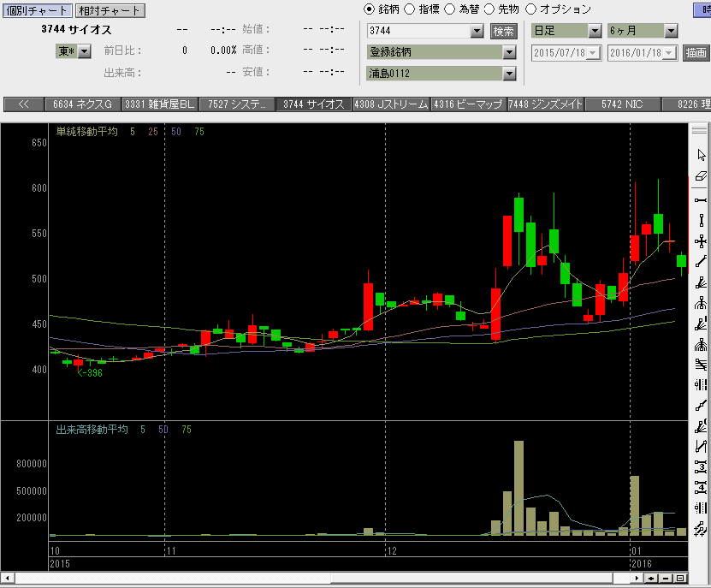Select the arrow pointer tool in chart toolbar
711x588 pixels.
tap(701, 155)
